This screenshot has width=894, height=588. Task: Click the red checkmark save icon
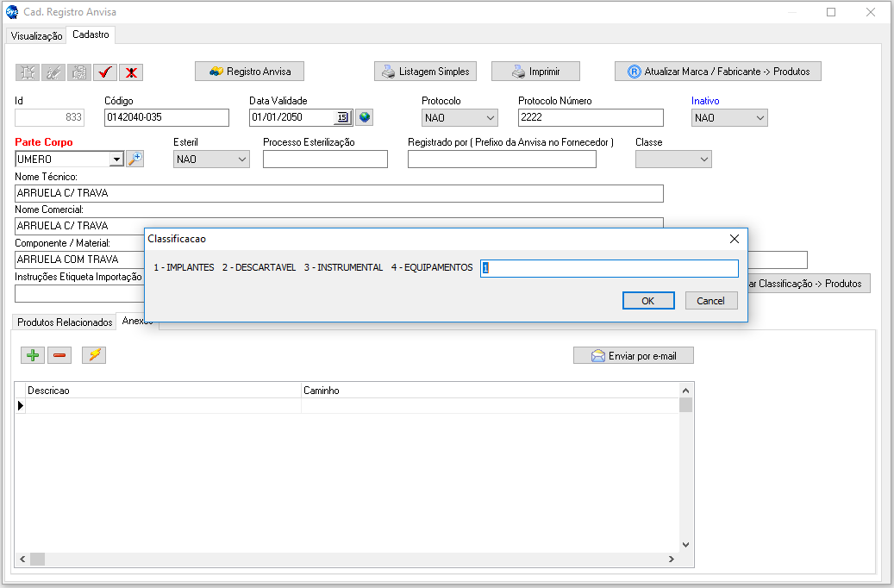click(x=105, y=72)
